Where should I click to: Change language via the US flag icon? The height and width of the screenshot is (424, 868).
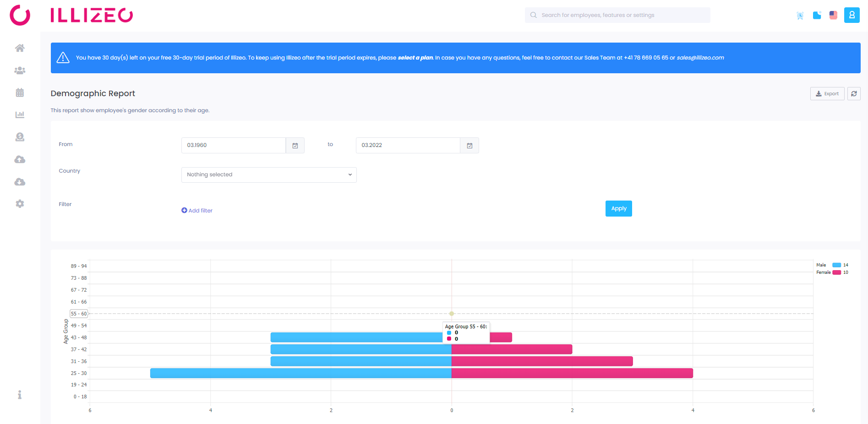(833, 15)
